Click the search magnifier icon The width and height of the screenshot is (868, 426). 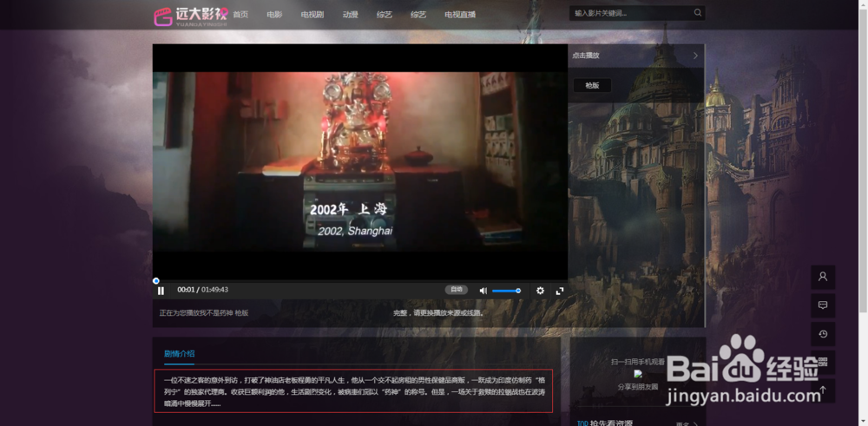point(698,13)
